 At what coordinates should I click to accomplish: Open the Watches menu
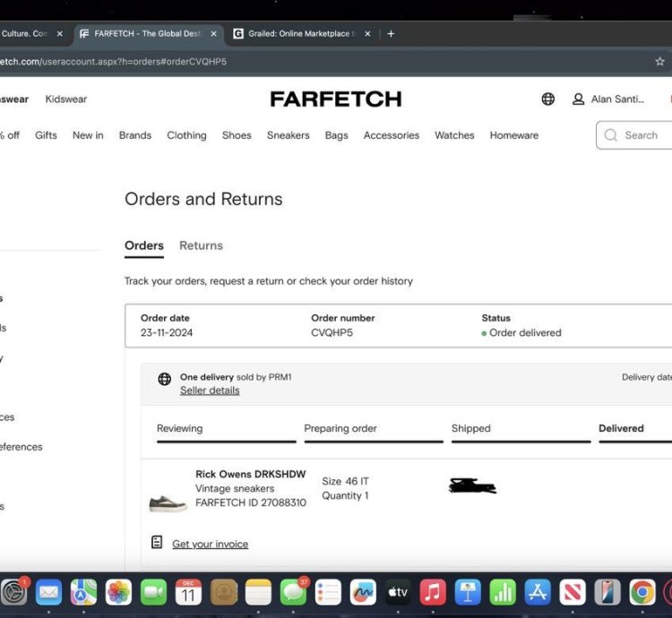point(454,135)
